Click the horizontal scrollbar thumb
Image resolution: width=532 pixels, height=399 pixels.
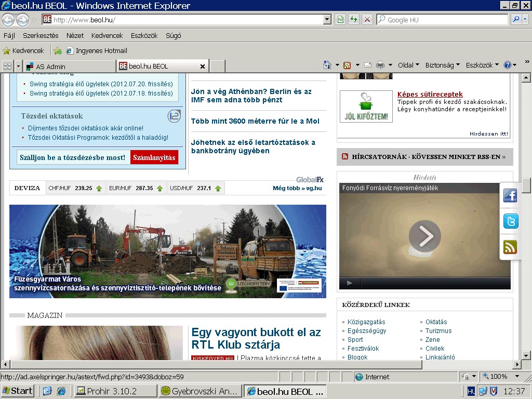217,365
